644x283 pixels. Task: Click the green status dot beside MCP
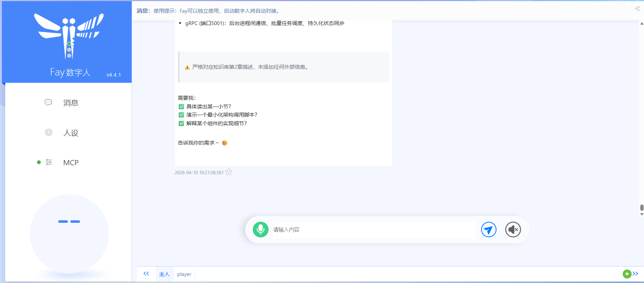click(x=39, y=162)
